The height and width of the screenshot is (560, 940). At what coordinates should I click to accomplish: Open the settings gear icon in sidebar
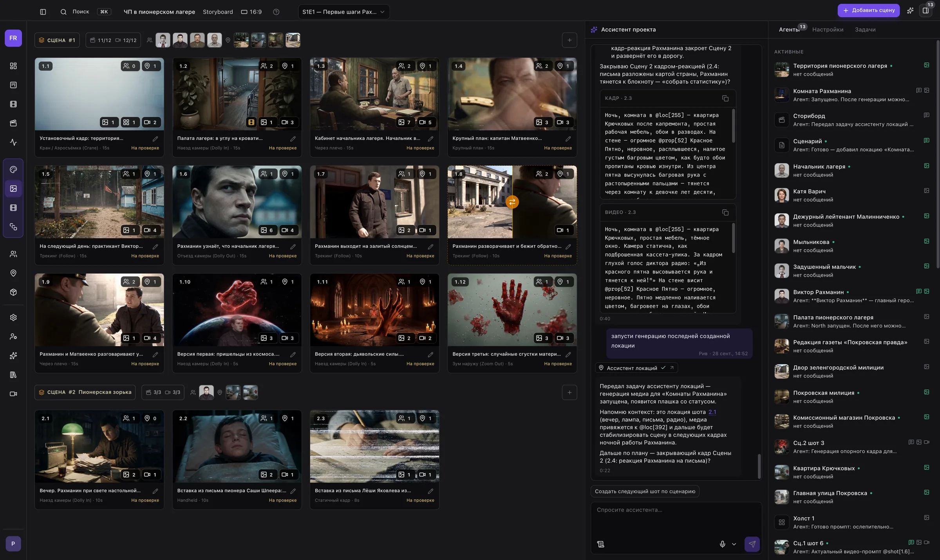click(13, 317)
